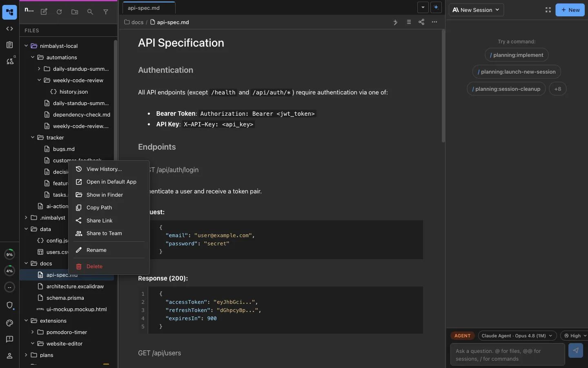Expand the daily-standup-summ... folder
This screenshot has width=588, height=368.
39,69
